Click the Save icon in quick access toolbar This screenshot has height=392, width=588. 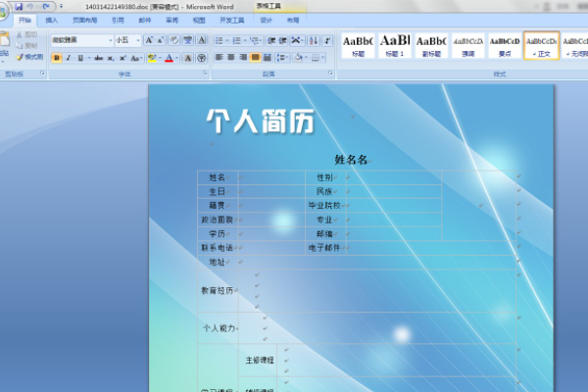[18, 7]
